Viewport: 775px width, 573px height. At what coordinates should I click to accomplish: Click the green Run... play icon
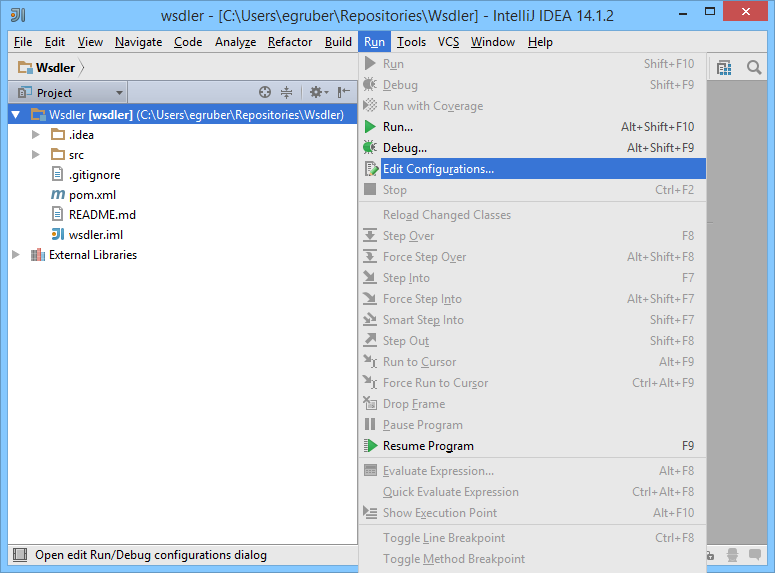coord(370,127)
